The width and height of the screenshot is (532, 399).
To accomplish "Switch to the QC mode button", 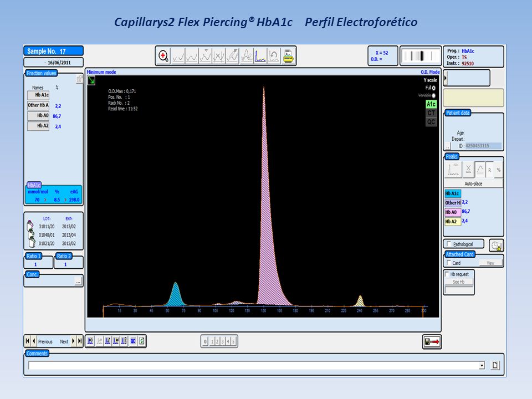I will pos(431,122).
